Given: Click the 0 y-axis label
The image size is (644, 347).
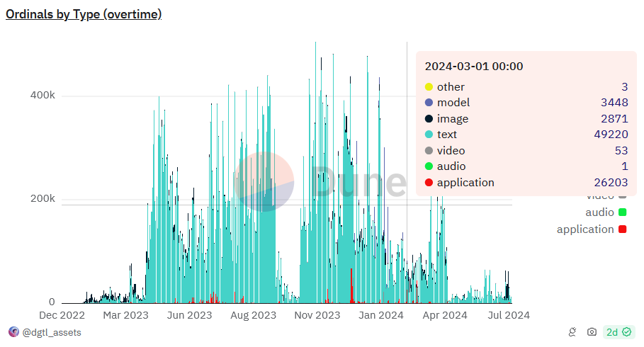Looking at the screenshot, I should [52, 302].
